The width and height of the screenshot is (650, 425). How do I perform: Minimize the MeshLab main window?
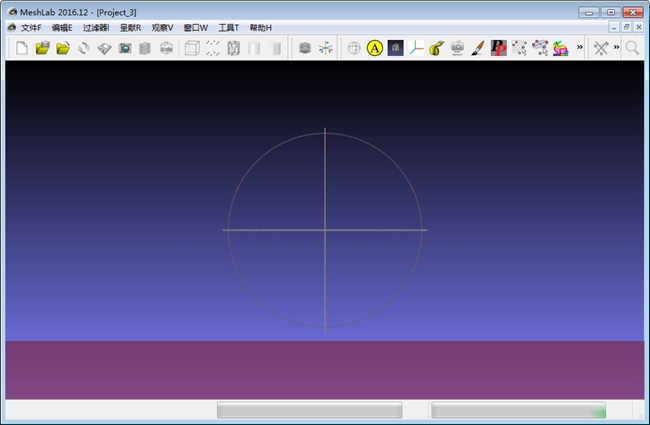click(x=589, y=12)
